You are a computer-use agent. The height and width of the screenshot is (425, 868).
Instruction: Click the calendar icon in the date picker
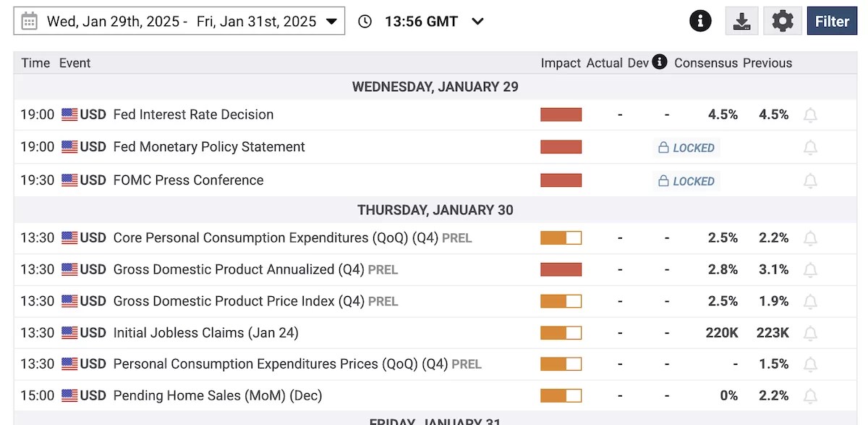pyautogui.click(x=30, y=21)
